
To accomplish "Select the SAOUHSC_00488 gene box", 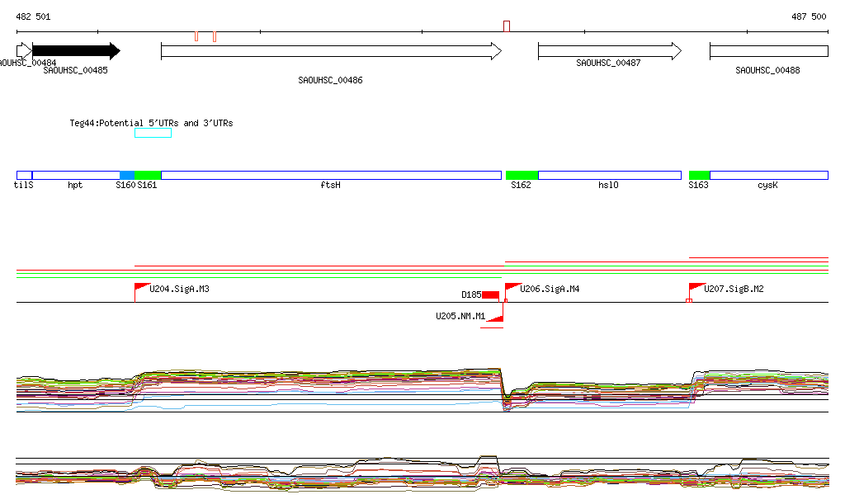I will pos(768,51).
